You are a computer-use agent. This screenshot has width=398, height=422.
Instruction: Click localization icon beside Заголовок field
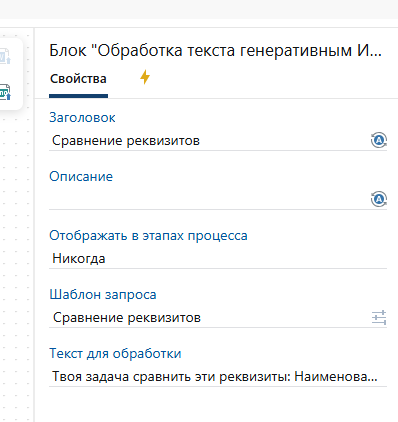(379, 140)
